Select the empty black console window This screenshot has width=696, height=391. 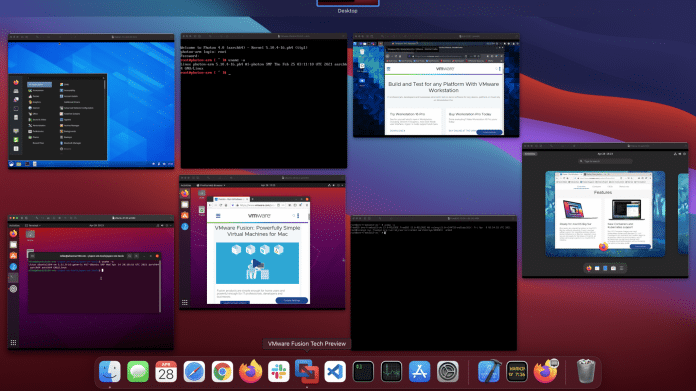click(434, 283)
